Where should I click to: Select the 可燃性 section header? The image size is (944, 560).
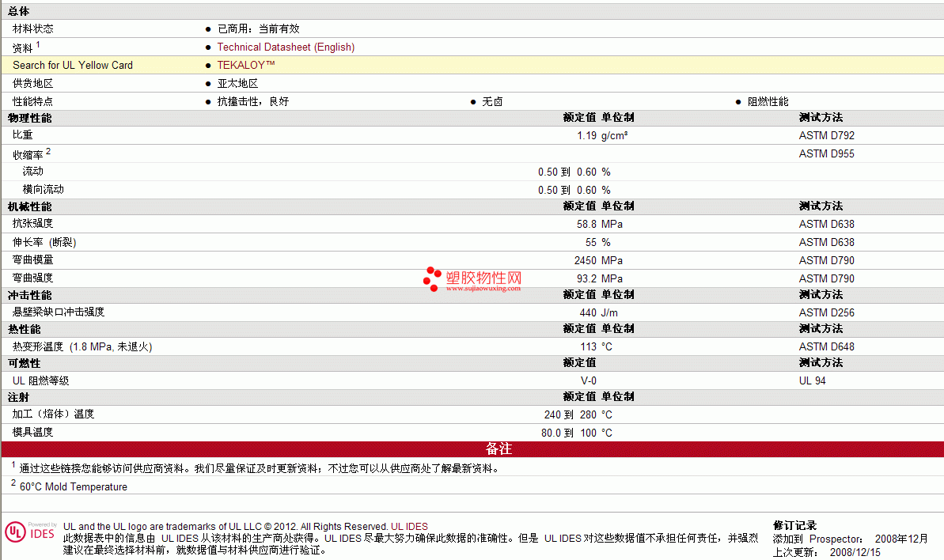coord(24,363)
